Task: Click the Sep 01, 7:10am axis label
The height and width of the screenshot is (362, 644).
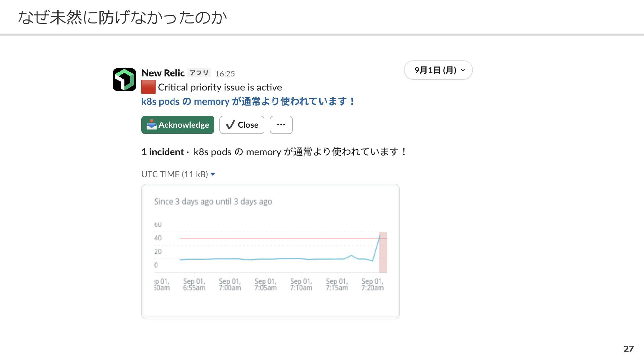Action: 301,285
